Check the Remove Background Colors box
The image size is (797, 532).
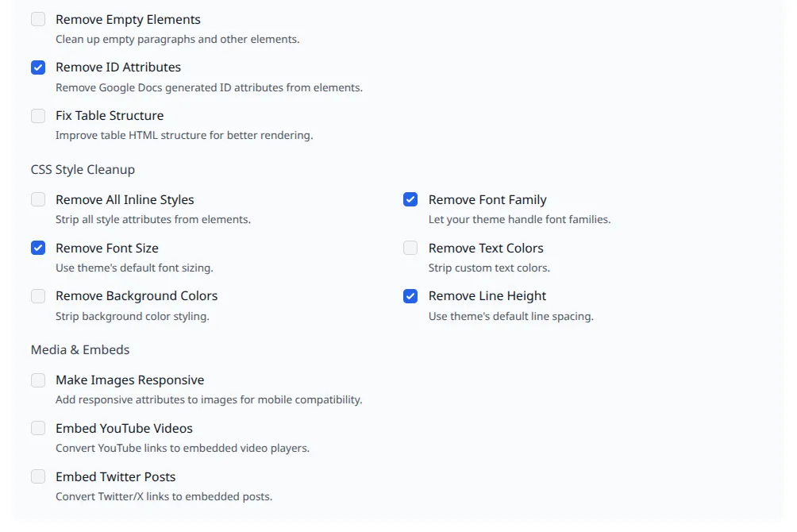point(37,296)
